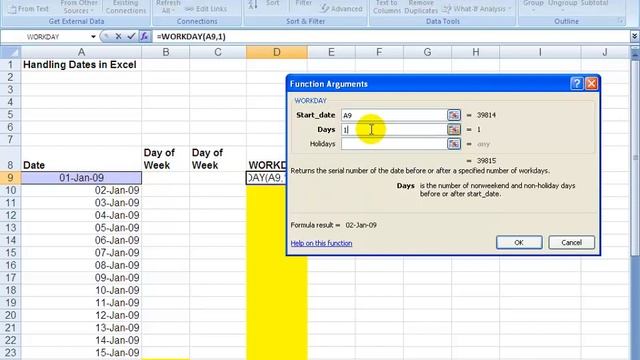640x360 pixels.
Task: Open the Name Box dropdown arrow
Action: point(93,37)
